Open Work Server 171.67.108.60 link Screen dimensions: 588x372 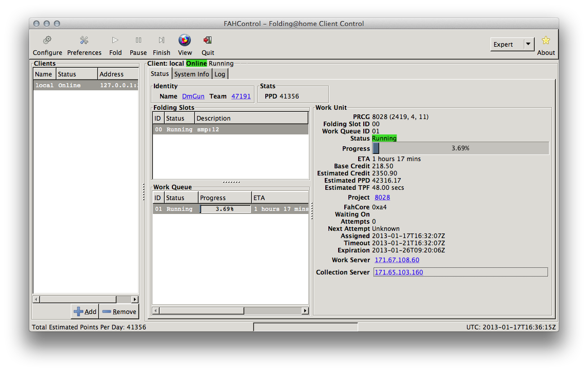pyautogui.click(x=397, y=260)
